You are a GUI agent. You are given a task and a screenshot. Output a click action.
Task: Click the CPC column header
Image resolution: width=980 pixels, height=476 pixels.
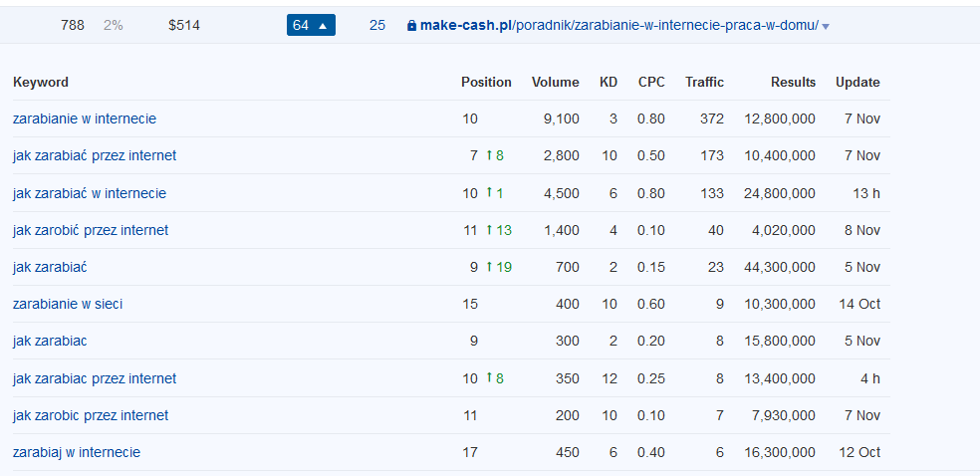coord(651,83)
